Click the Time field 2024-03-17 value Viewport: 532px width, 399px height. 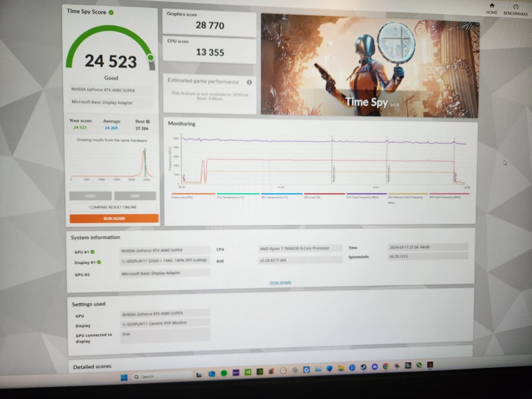(428, 247)
